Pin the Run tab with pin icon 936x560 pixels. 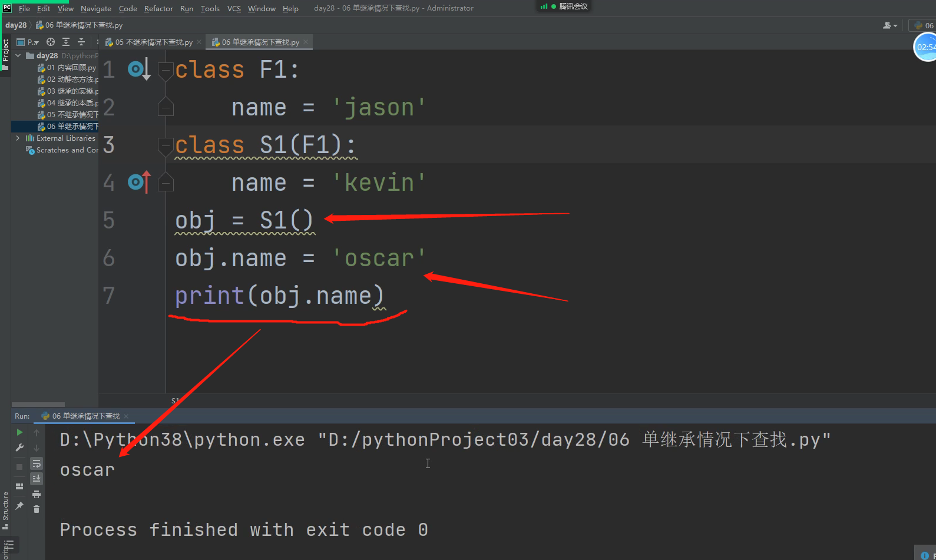pyautogui.click(x=19, y=506)
